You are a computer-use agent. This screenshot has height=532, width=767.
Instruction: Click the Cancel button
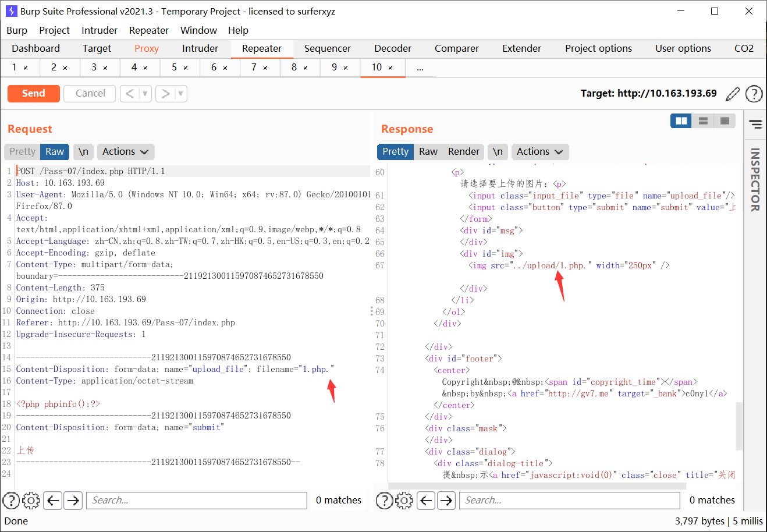click(x=90, y=93)
